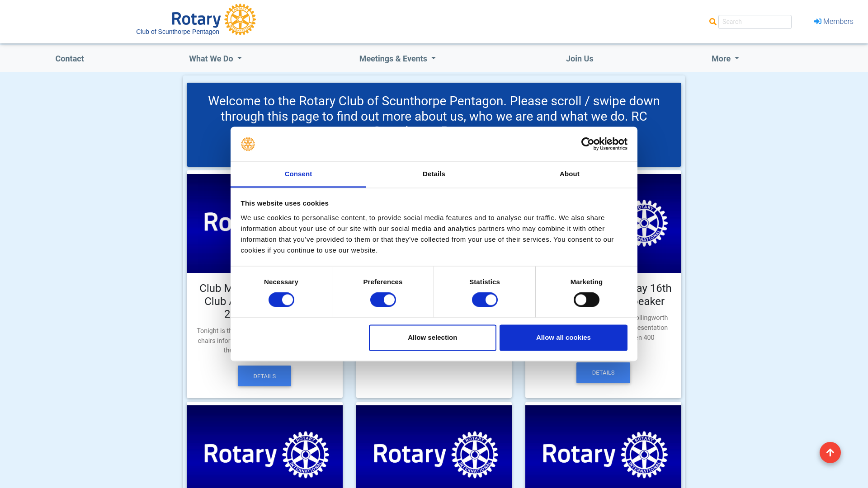The height and width of the screenshot is (488, 868).
Task: Open the More dropdown menu
Action: click(x=725, y=59)
